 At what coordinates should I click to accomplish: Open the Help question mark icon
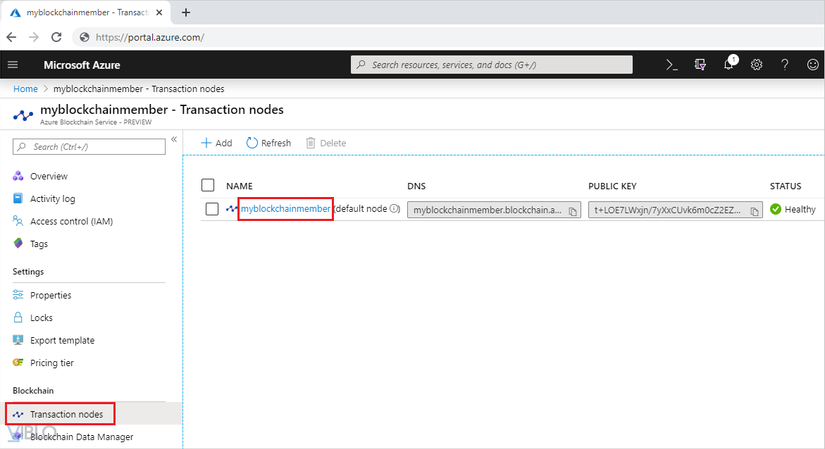784,65
